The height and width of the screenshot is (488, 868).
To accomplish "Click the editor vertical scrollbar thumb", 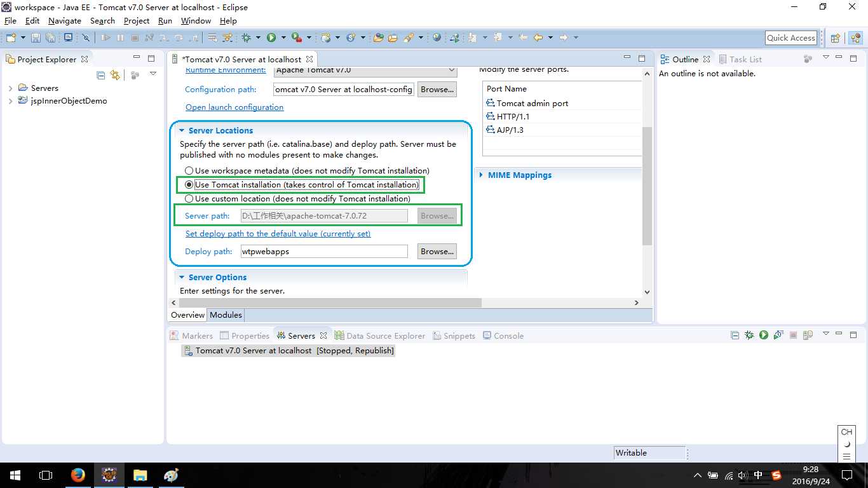I will pyautogui.click(x=647, y=186).
